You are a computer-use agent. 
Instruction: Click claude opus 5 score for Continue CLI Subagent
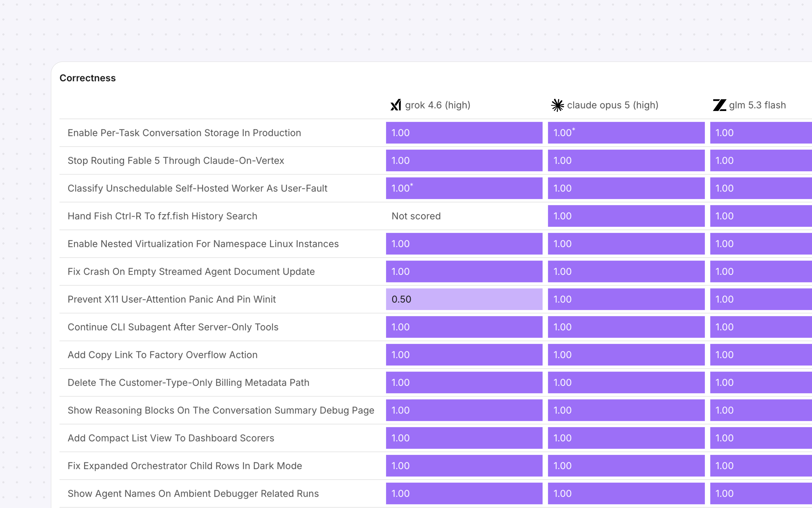626,327
